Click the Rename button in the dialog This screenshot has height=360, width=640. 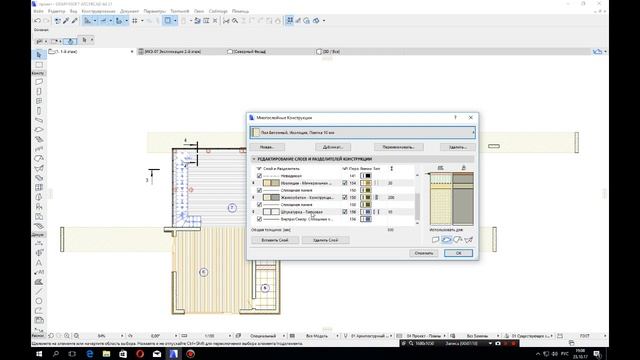(x=398, y=147)
